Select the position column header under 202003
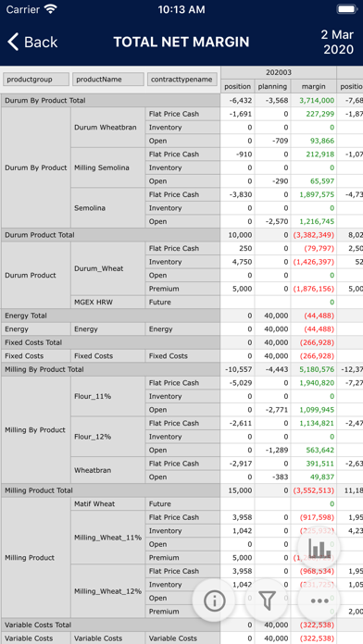The height and width of the screenshot is (644, 363). pos(238,86)
